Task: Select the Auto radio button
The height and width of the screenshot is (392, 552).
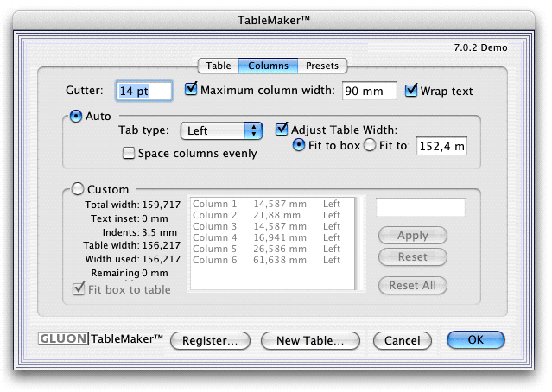Action: pos(76,116)
